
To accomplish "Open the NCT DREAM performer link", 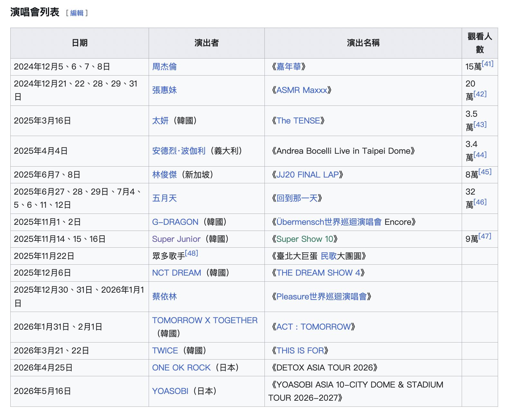I will tap(177, 273).
